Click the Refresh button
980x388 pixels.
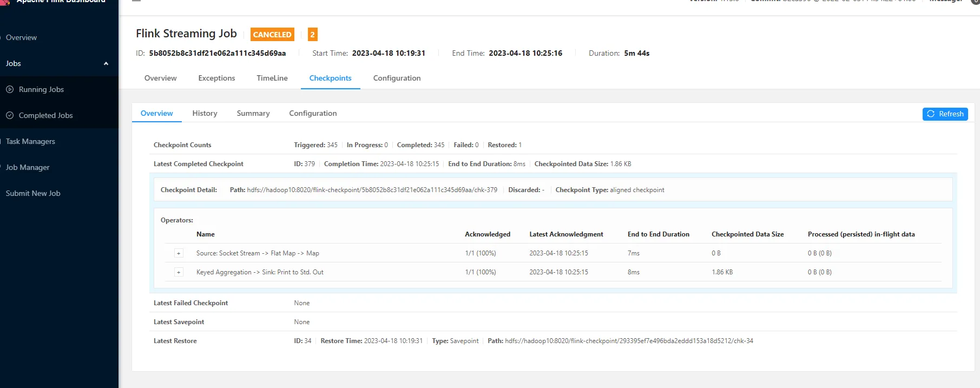pyautogui.click(x=945, y=114)
